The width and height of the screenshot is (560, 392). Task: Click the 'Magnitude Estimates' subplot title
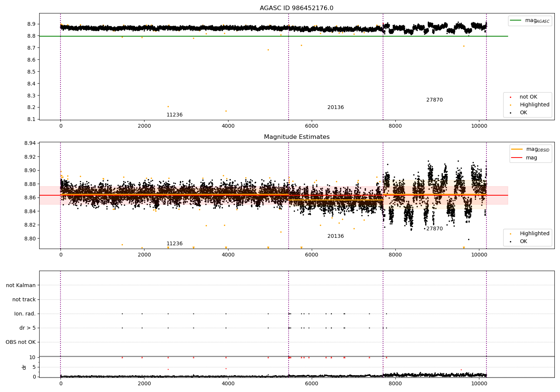coord(296,137)
